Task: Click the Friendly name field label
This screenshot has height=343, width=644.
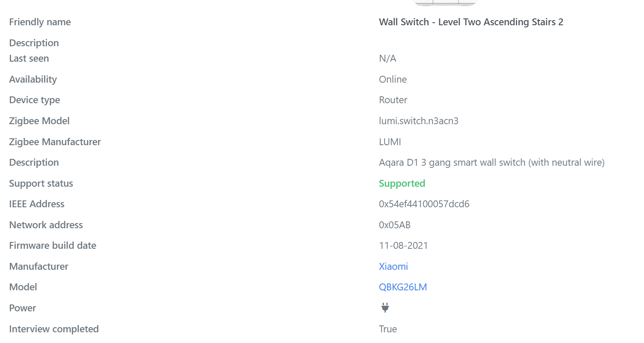Action: [x=40, y=22]
